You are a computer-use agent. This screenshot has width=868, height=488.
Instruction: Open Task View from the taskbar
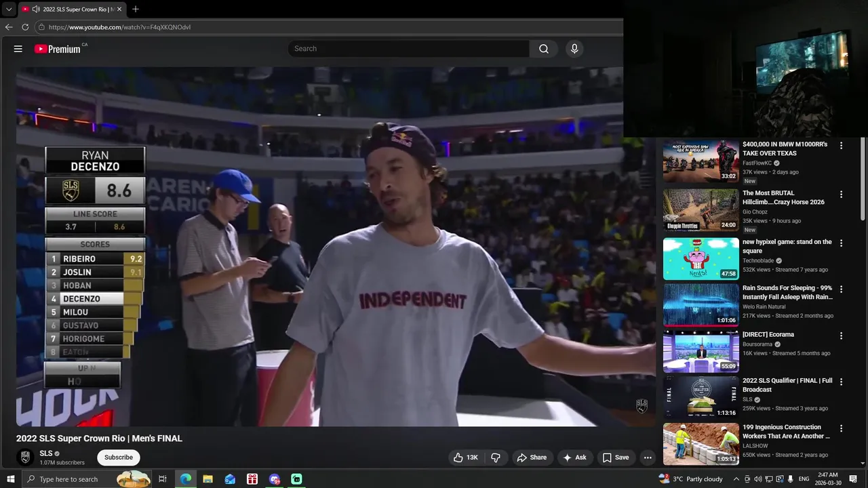pos(163,479)
